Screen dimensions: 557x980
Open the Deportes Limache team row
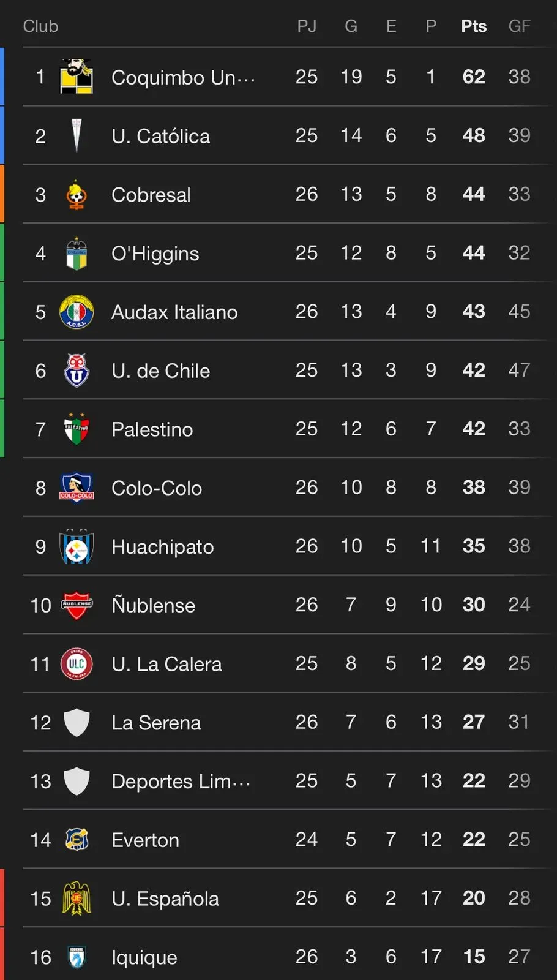181,782
